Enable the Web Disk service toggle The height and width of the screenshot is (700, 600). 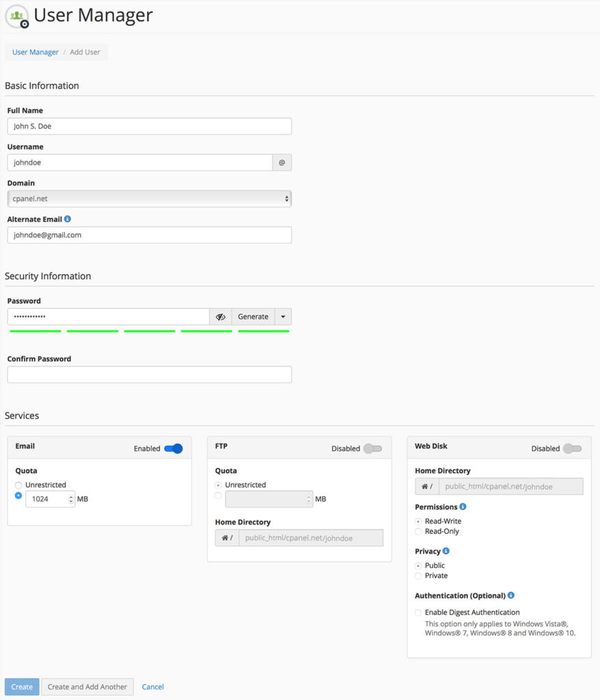tap(572, 448)
